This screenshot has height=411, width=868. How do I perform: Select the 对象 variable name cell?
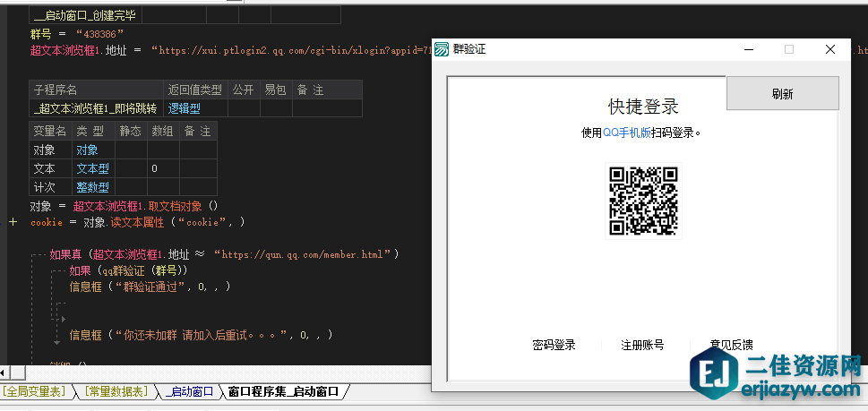click(50, 150)
